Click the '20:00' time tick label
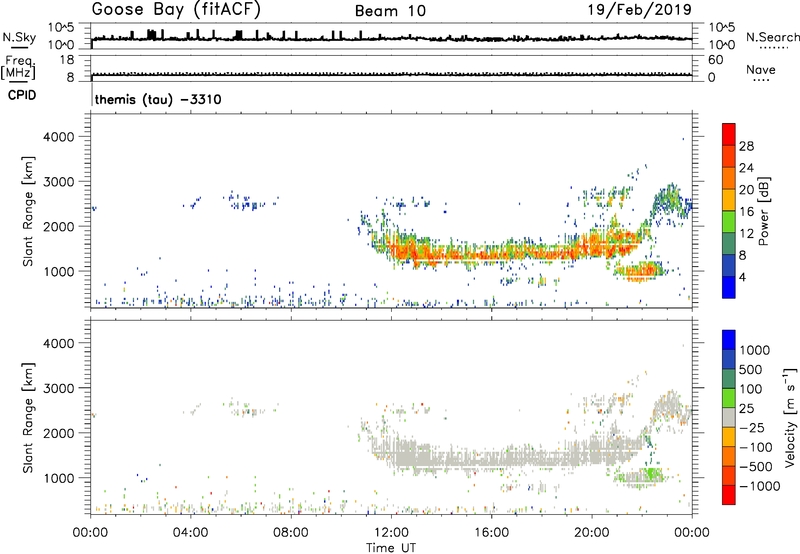The height and width of the screenshot is (554, 800). pyautogui.click(x=591, y=533)
